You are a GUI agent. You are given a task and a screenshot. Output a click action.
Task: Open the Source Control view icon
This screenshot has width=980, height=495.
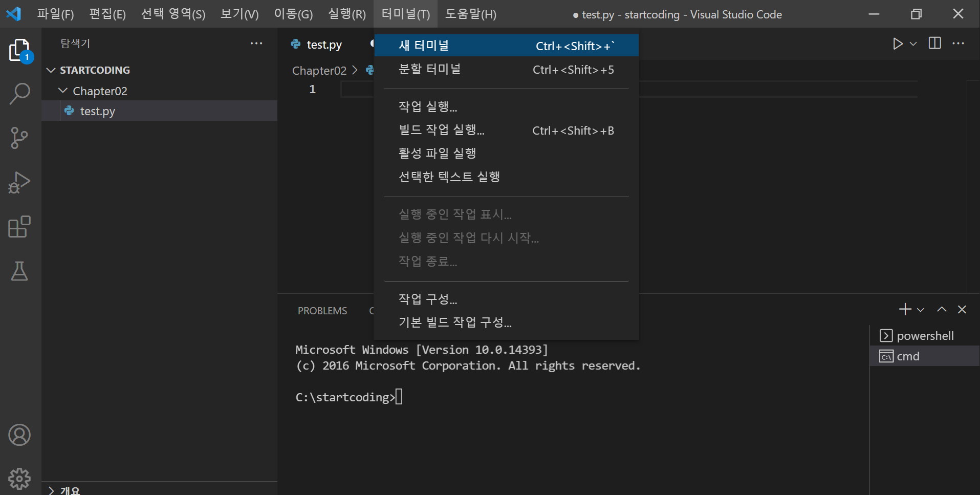(20, 138)
